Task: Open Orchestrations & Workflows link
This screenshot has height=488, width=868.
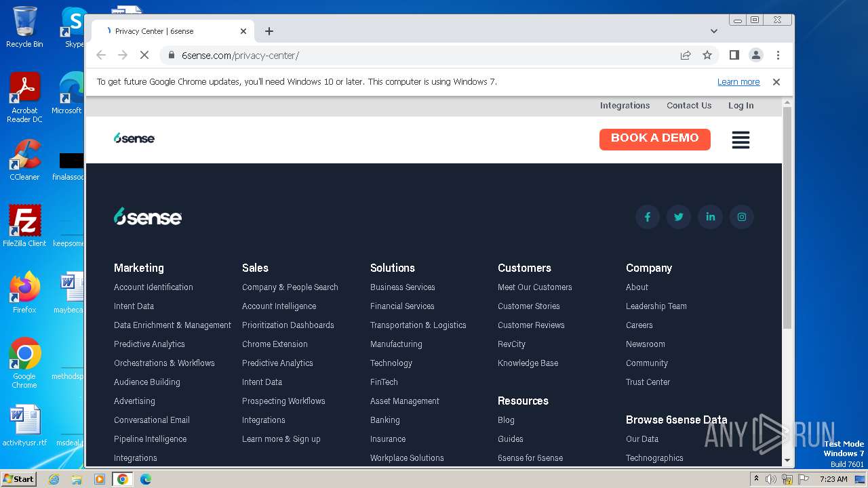Action: pyautogui.click(x=164, y=363)
